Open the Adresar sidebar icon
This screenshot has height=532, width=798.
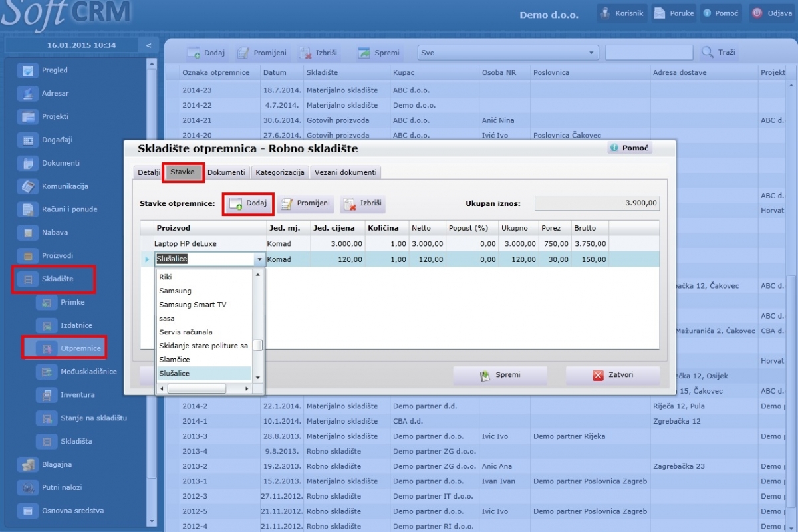[x=28, y=94]
